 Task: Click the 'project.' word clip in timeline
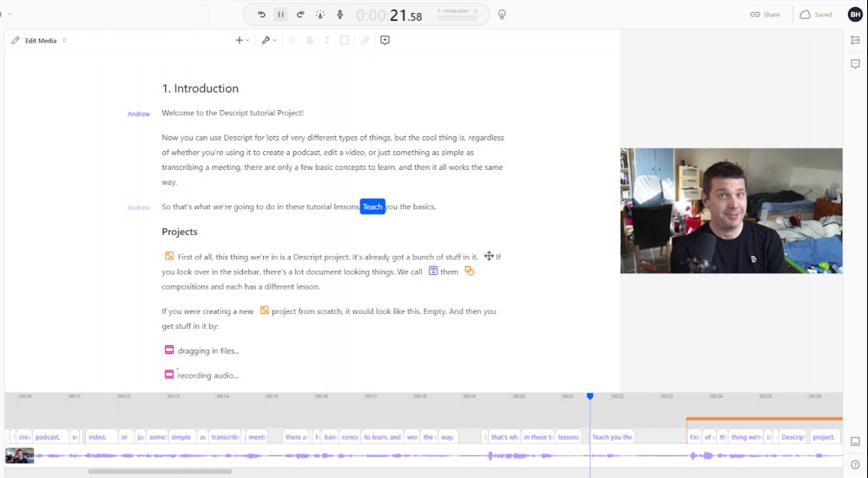(x=825, y=437)
